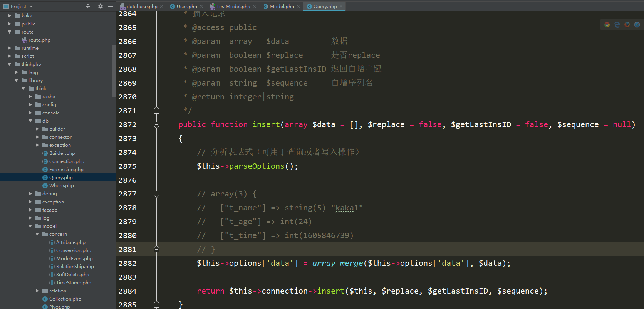The image size is (644, 309).
Task: Select the console folder icon
Action: click(x=38, y=113)
